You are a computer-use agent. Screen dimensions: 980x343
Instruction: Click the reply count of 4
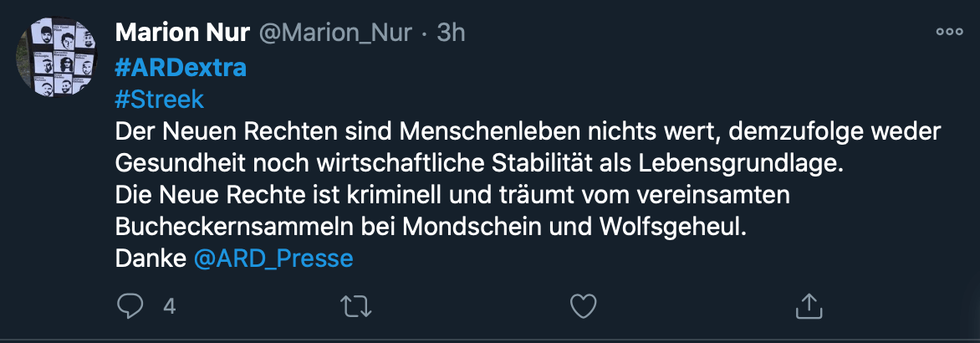169,306
